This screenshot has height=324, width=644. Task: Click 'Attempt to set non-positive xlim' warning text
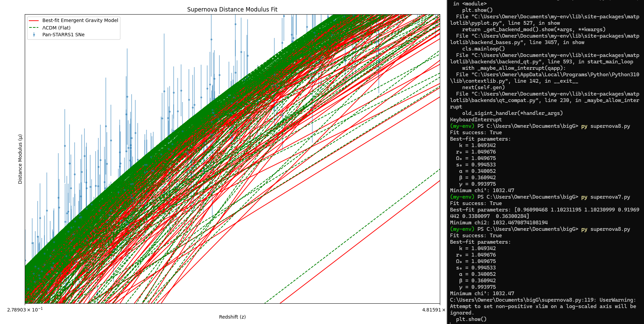[x=543, y=306]
